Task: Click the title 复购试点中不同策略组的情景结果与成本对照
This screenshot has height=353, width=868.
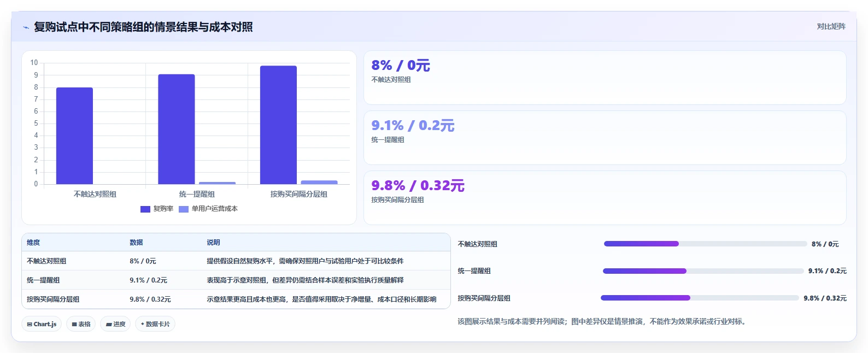Action: (143, 27)
